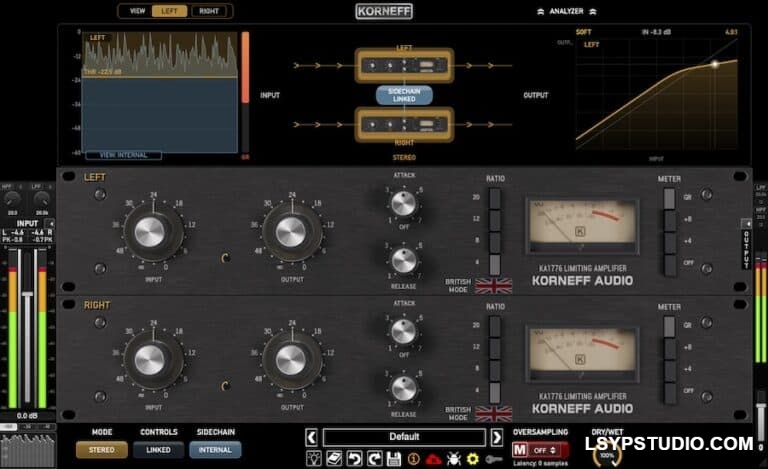Collapse the INPUT side panel arrow
Viewport: 768px width, 469px height.
click(49, 223)
